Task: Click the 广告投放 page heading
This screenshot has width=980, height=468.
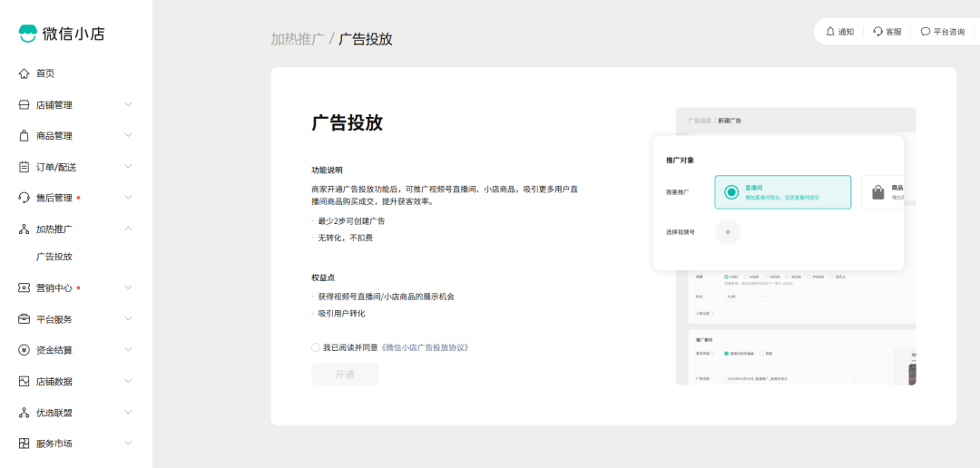Action: click(x=347, y=122)
